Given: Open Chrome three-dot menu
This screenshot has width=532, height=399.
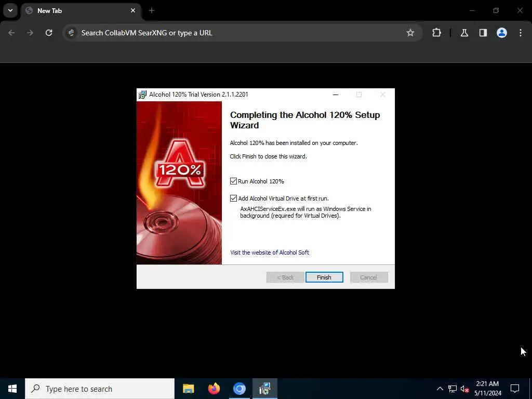Looking at the screenshot, I should point(521,33).
